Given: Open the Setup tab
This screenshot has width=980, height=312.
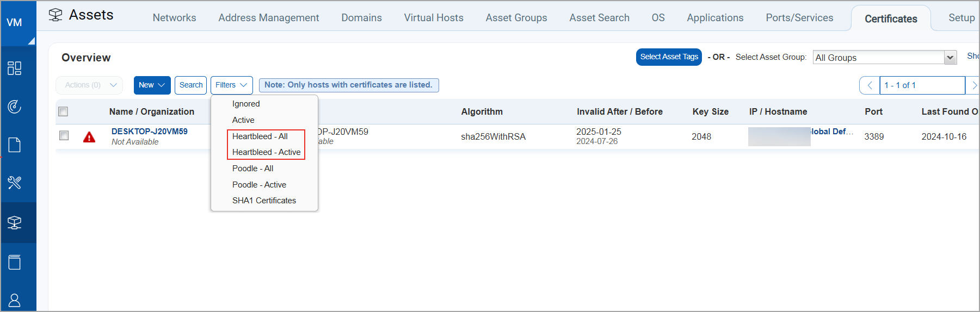Looking at the screenshot, I should point(961,18).
